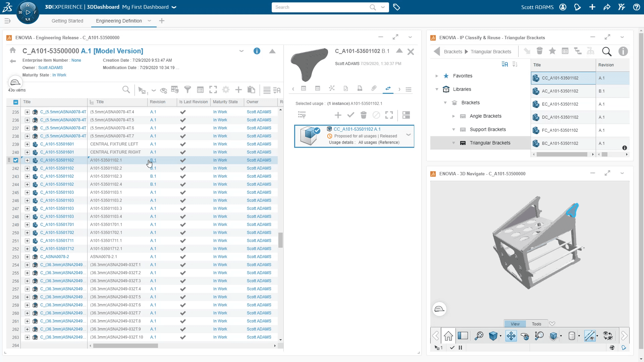
Task: Click the magnifier search icon in Classify & Reuse
Action: click(x=607, y=51)
